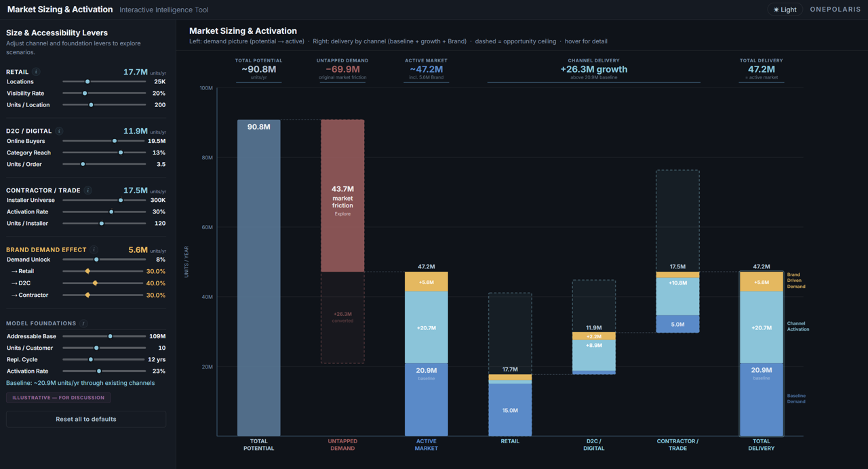Image resolution: width=868 pixels, height=469 pixels.
Task: Click the ILLUSTRATIVE — FOR DISCUSSION badge
Action: 58,397
